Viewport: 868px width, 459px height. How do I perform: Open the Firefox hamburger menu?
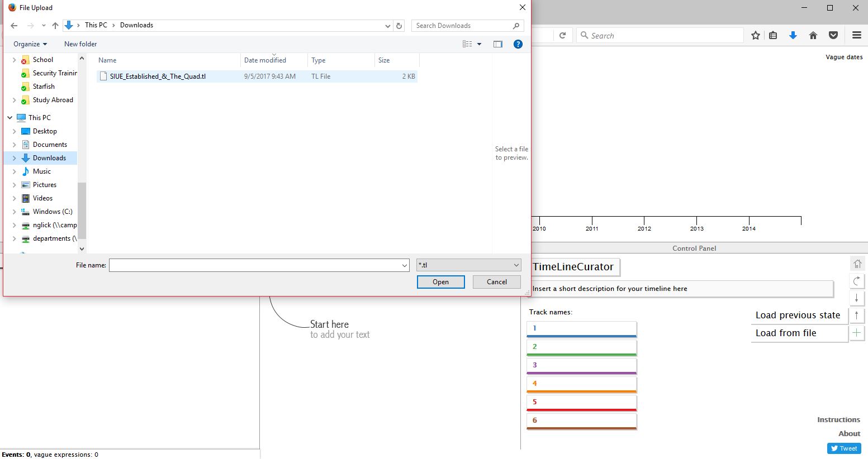pyautogui.click(x=856, y=35)
